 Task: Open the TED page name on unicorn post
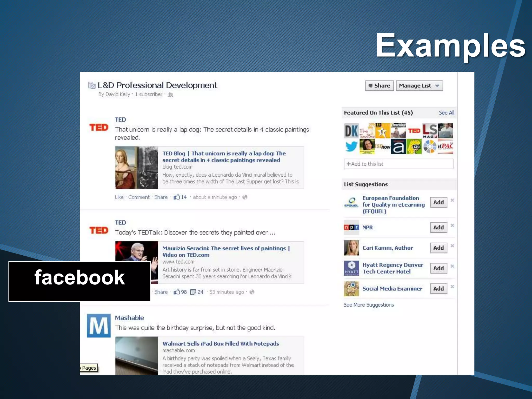[121, 119]
